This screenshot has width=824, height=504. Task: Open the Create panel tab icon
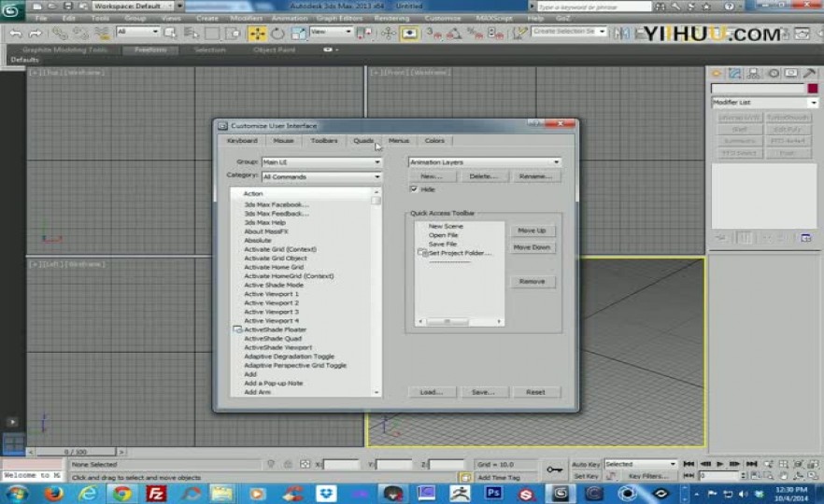click(x=717, y=74)
